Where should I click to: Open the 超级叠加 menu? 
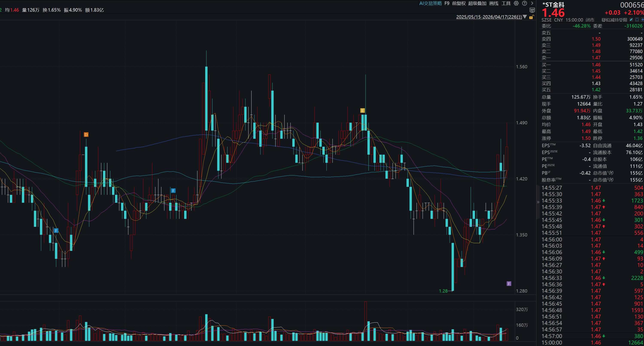(477, 3)
